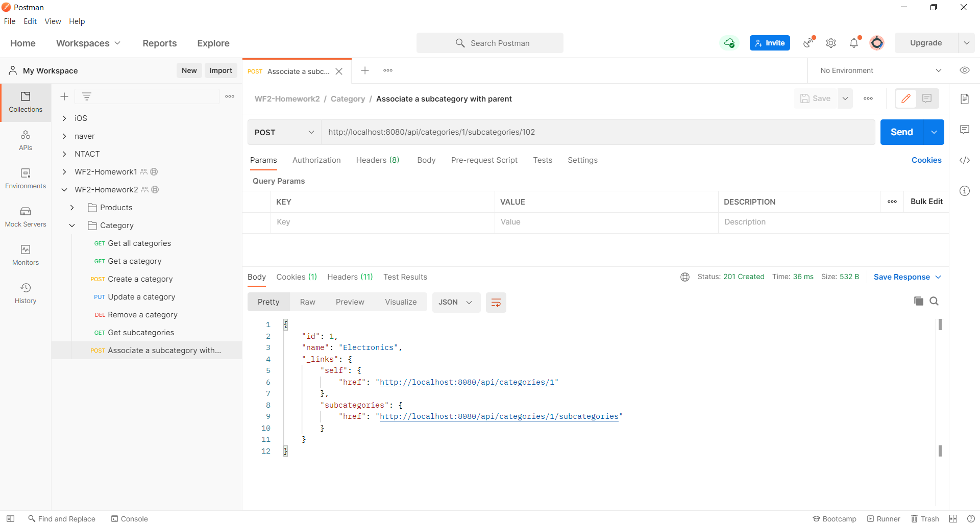Open the request info icon
The image size is (980, 525).
965,191
